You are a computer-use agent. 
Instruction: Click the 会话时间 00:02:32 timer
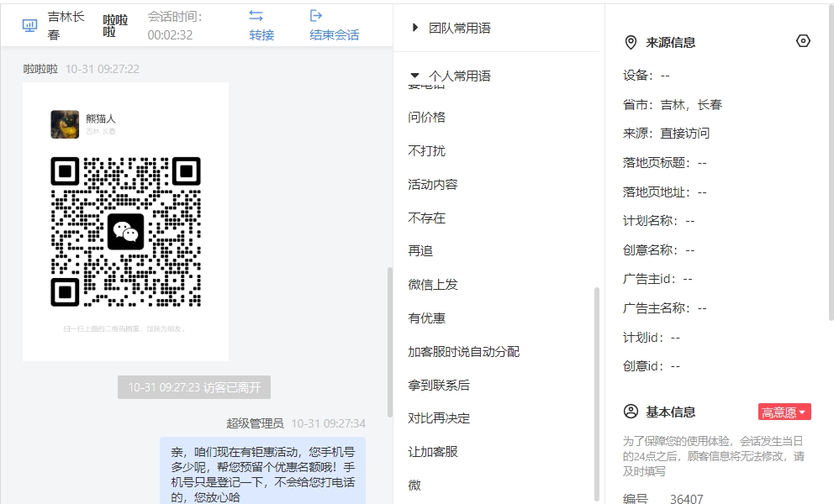[175, 25]
